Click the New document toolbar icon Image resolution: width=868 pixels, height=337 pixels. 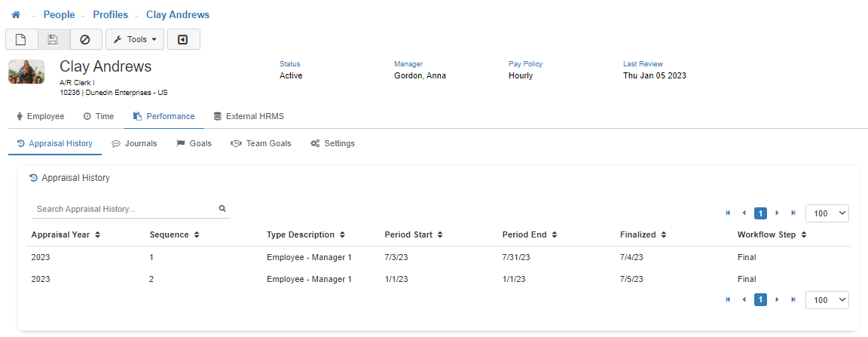21,39
